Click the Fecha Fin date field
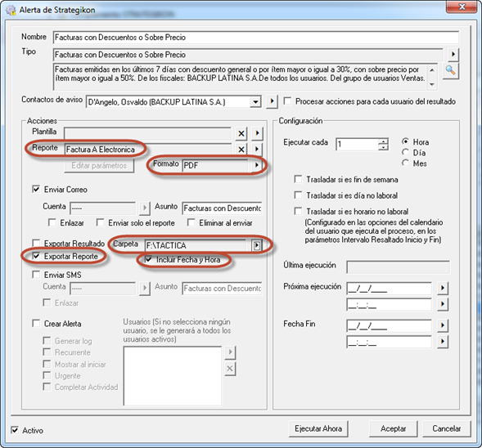The width and height of the screenshot is (482, 448). click(x=389, y=325)
